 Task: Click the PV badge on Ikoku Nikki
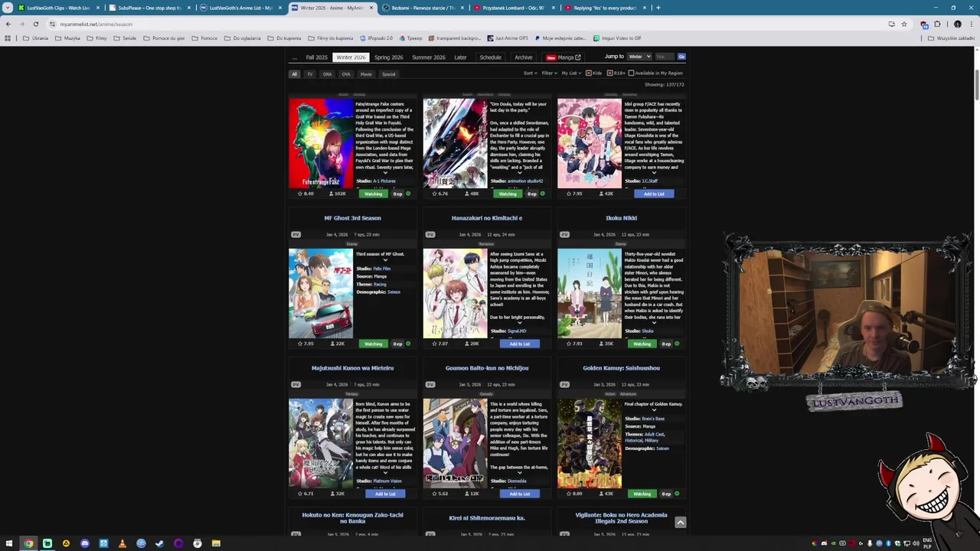pyautogui.click(x=564, y=234)
